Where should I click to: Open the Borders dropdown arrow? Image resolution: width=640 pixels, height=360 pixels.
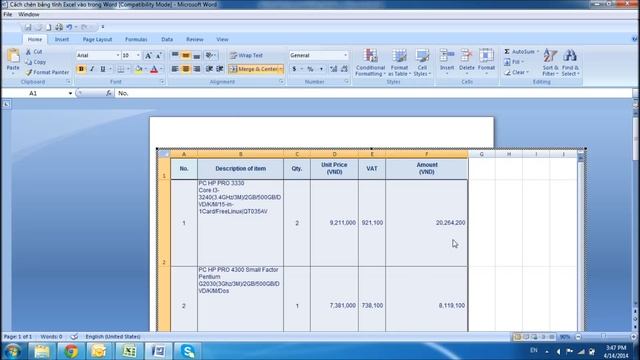128,69
